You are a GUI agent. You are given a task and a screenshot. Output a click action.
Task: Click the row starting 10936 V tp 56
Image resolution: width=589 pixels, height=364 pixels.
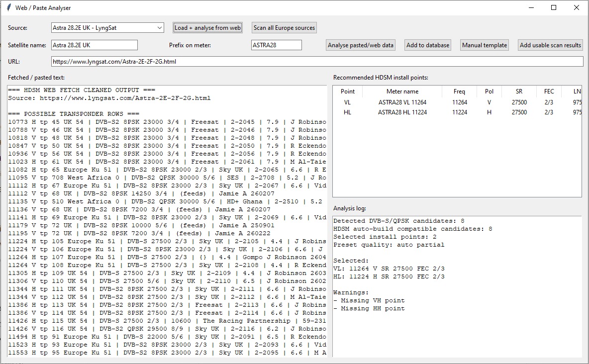pos(167,154)
